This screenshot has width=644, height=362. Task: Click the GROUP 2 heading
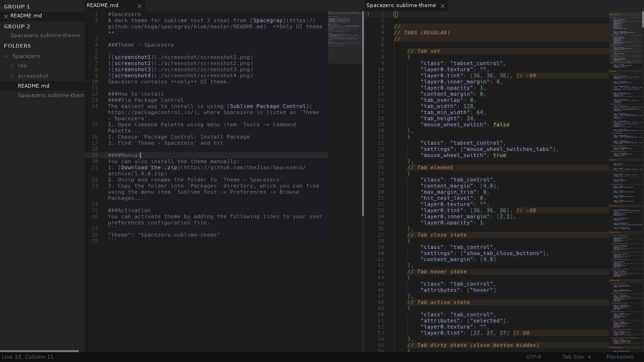coord(17,26)
